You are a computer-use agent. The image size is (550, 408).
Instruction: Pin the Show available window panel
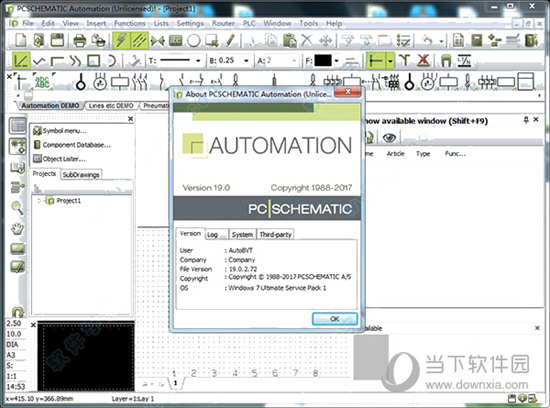point(526,120)
